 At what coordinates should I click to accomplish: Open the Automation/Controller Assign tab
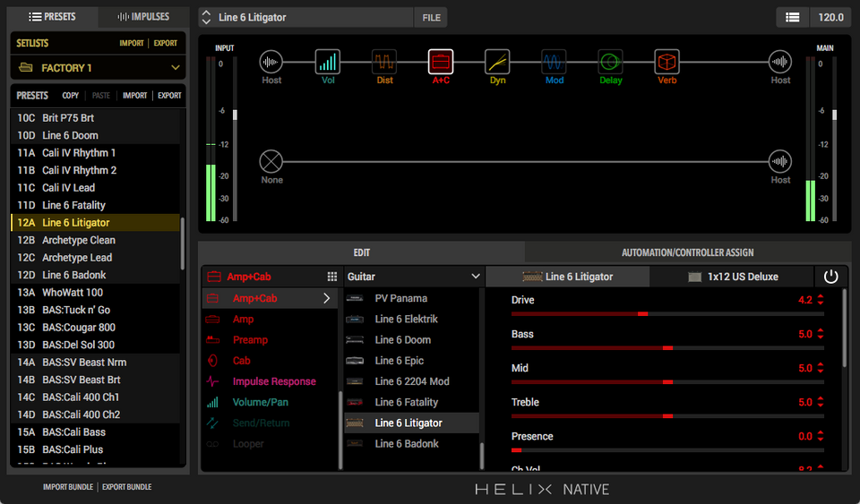pos(688,252)
